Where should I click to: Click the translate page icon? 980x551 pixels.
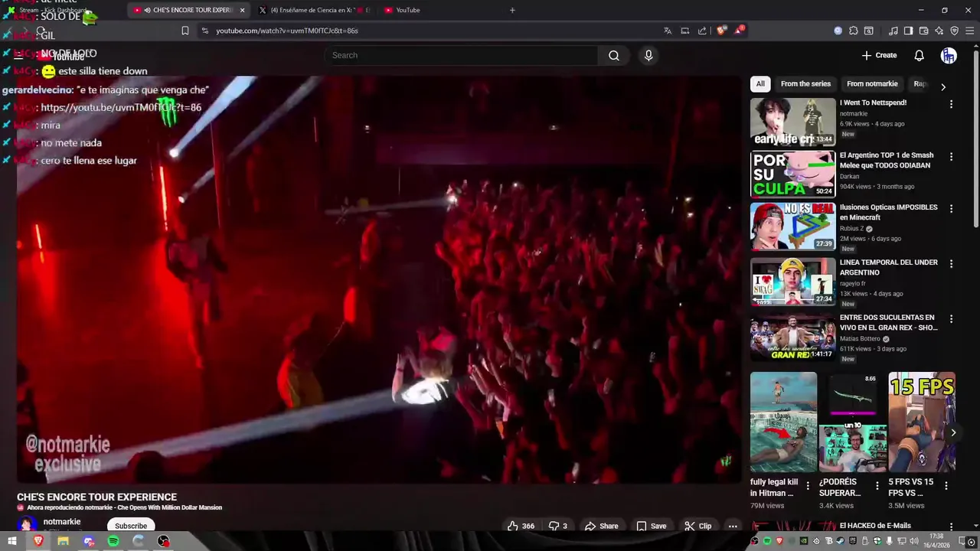pyautogui.click(x=668, y=31)
